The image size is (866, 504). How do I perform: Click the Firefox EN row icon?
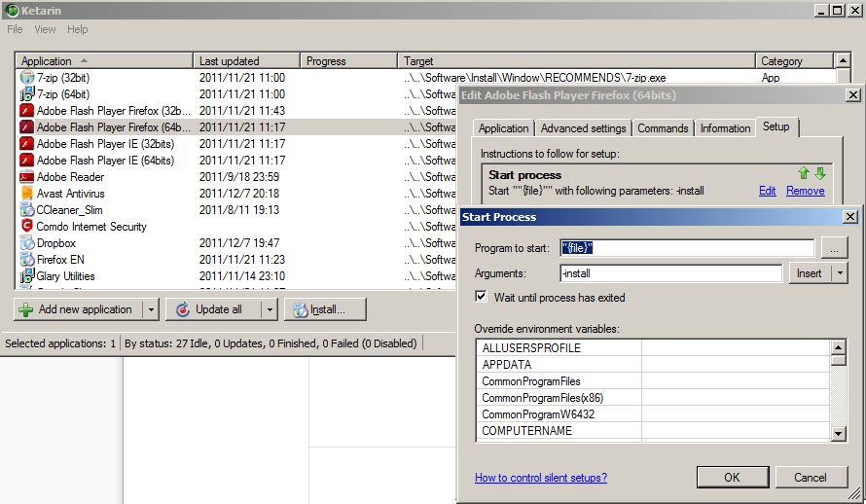point(27,260)
